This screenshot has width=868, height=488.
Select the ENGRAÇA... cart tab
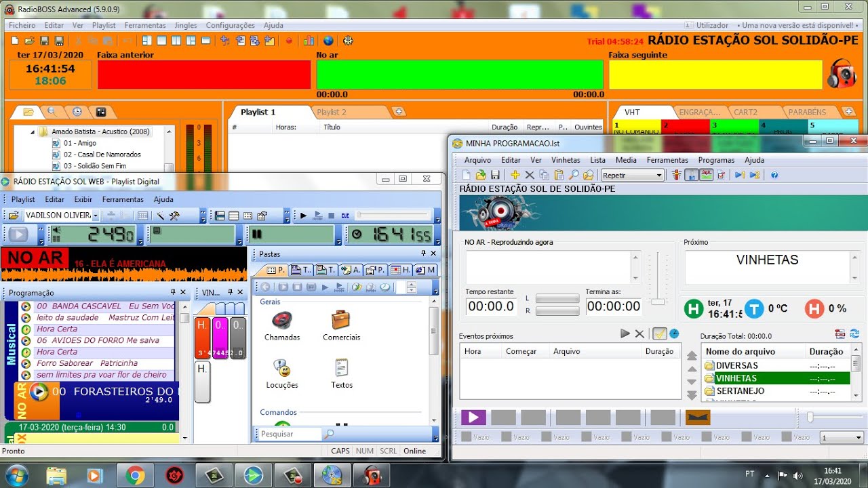click(x=701, y=112)
